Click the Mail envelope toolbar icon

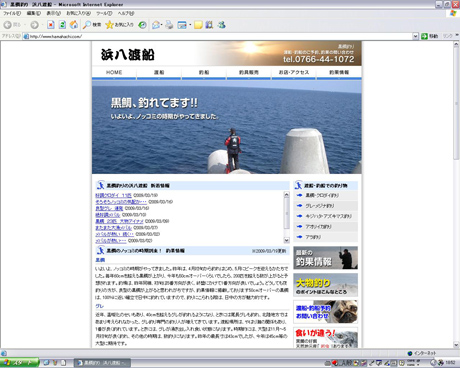tap(156, 25)
